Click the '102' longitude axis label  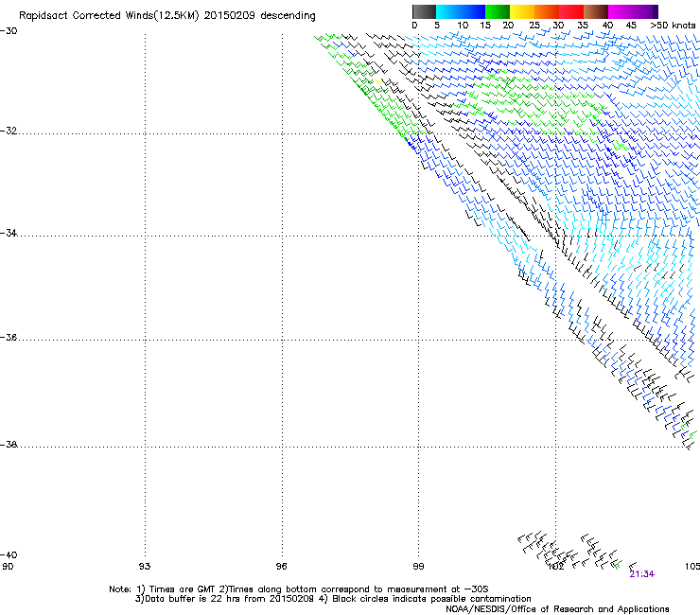point(556,567)
